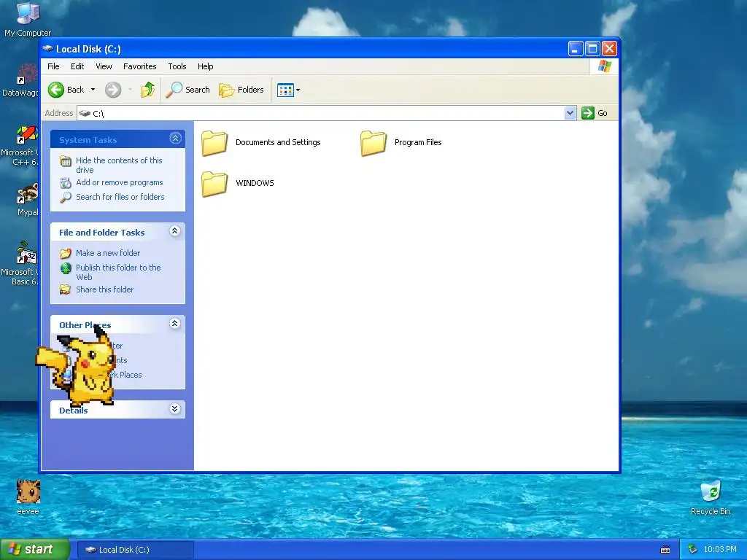This screenshot has height=560, width=747.
Task: Click the Search for files magnifier icon
Action: click(x=66, y=197)
